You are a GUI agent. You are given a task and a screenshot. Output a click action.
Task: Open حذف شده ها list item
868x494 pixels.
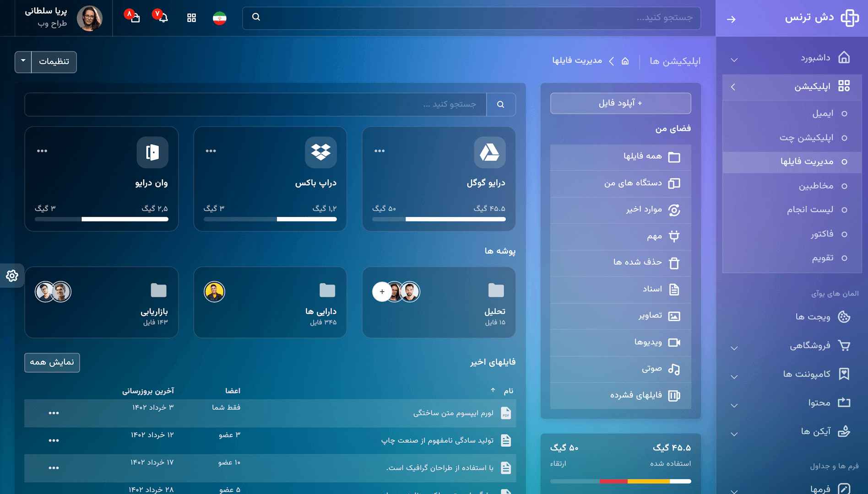621,263
